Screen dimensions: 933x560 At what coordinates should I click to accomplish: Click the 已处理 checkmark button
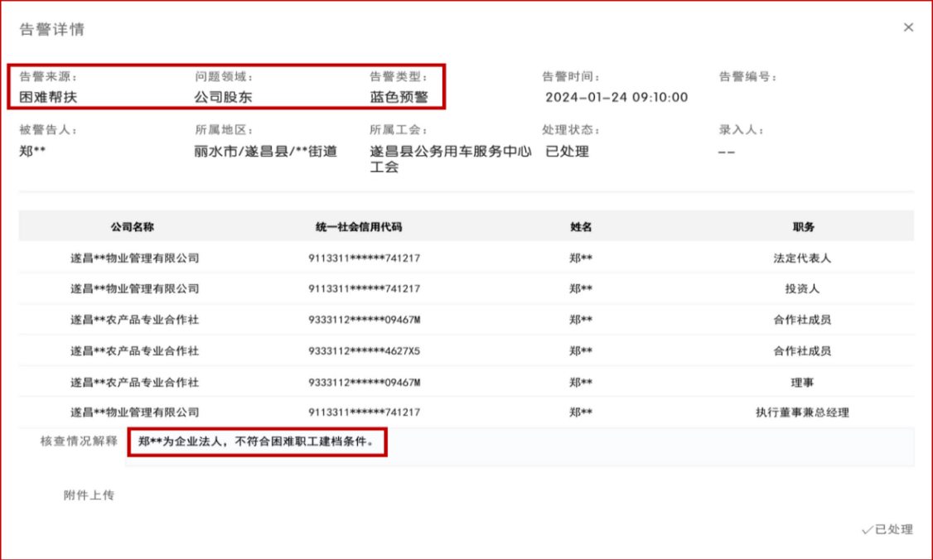point(887,529)
